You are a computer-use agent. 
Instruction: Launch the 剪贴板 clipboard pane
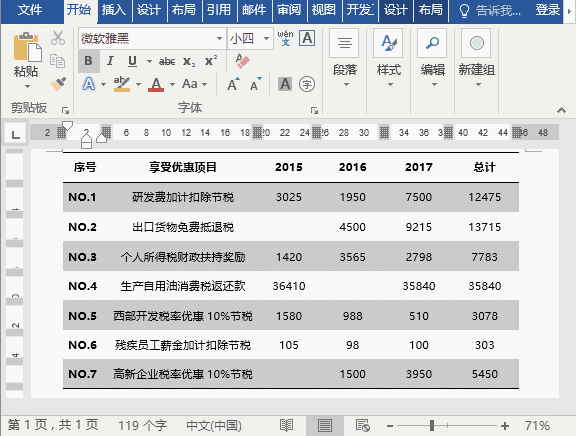coord(65,110)
